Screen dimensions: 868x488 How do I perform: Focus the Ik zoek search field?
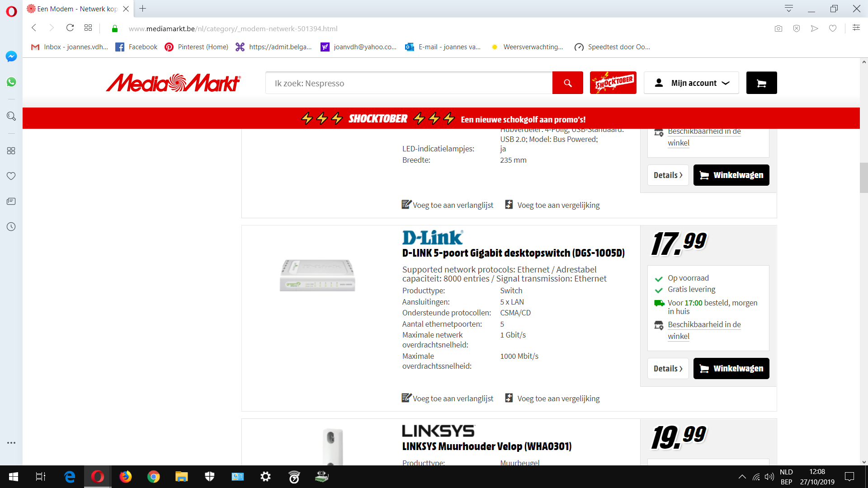click(x=409, y=83)
